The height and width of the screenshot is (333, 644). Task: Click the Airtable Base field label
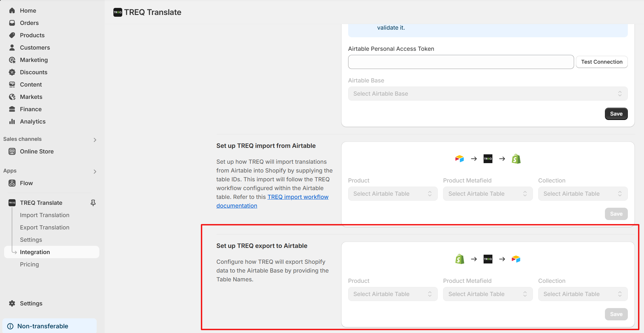366,80
